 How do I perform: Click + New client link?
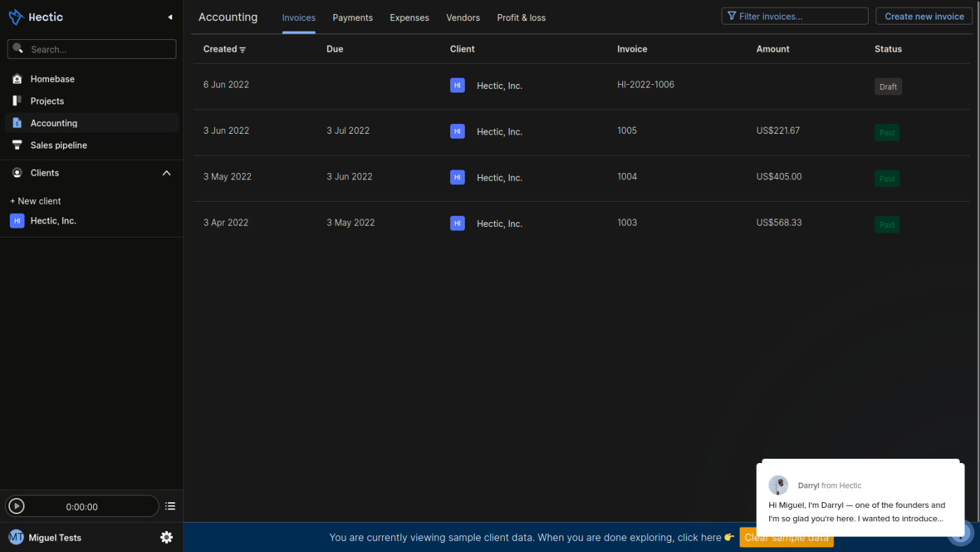(x=36, y=201)
